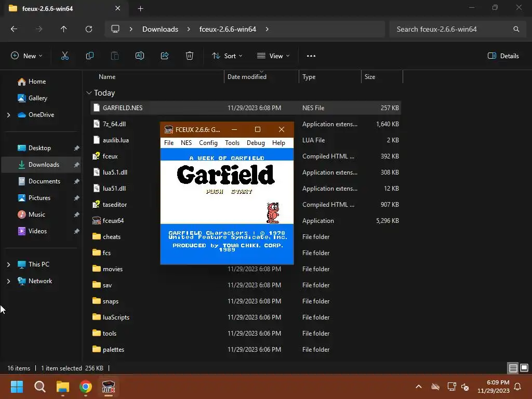Refresh the folder view

click(89, 29)
